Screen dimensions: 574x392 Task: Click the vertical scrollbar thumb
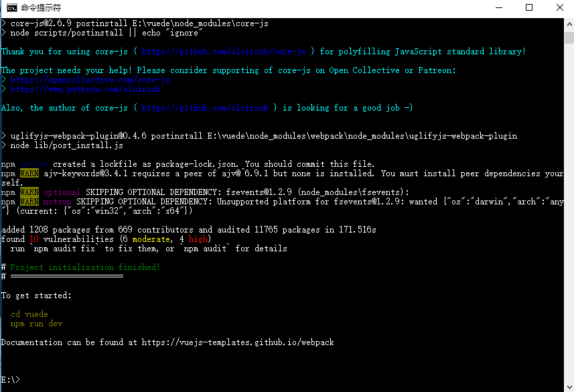(569, 38)
